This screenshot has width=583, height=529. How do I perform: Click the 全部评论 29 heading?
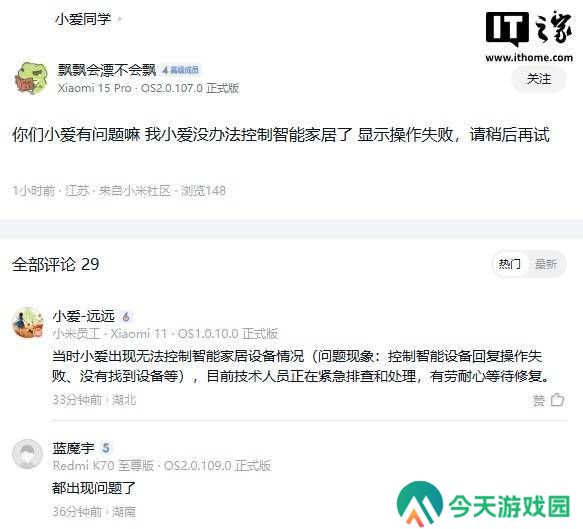coord(56,264)
